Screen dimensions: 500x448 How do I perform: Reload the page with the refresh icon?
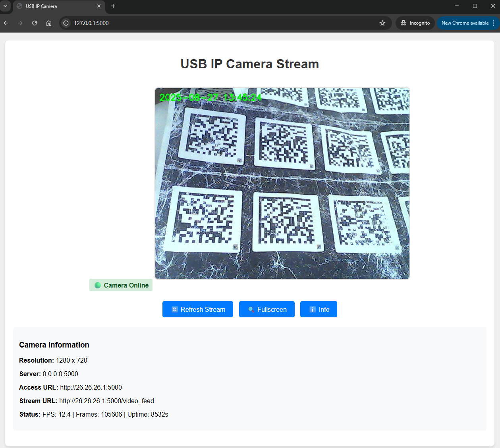(35, 23)
